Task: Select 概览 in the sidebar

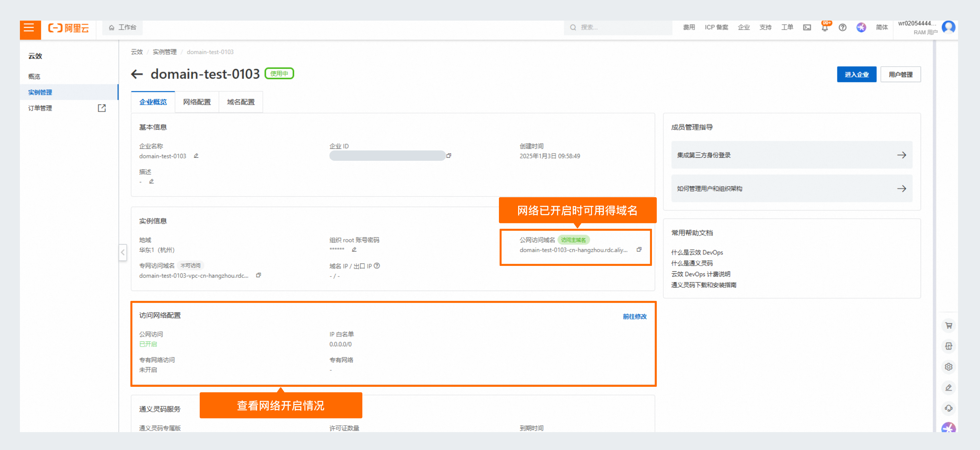Action: tap(34, 77)
